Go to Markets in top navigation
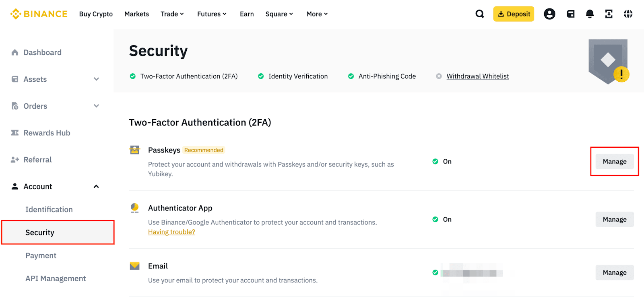The width and height of the screenshot is (644, 297). pyautogui.click(x=136, y=14)
